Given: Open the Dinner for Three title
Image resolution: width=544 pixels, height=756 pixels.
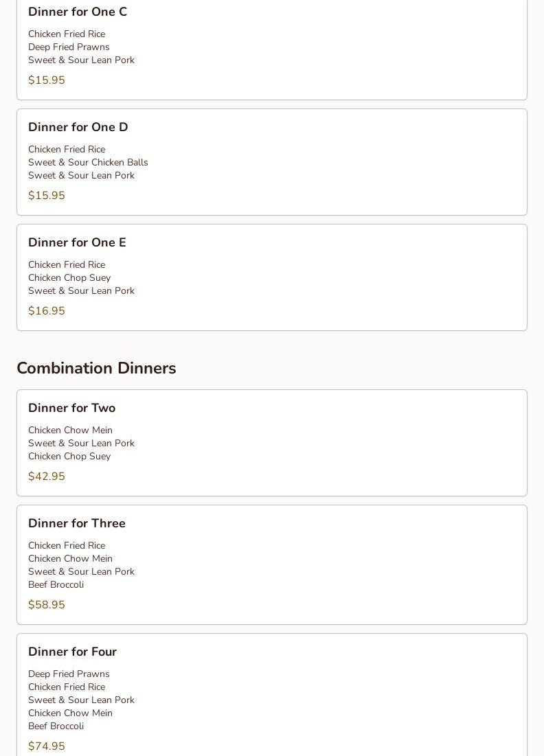Looking at the screenshot, I should click(77, 523).
